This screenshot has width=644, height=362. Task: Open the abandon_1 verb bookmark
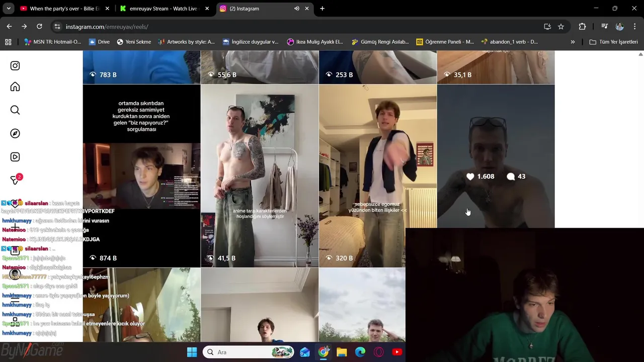tap(510, 42)
